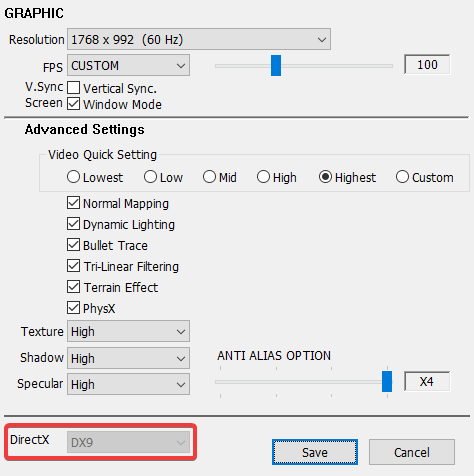Expand the Shadow quality dropdown
Image resolution: width=474 pixels, height=476 pixels.
128,358
